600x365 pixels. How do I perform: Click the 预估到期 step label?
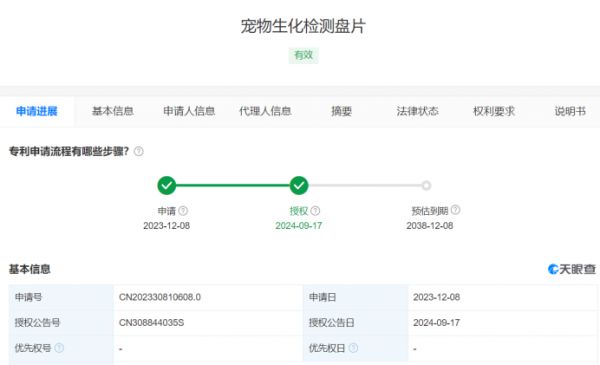pos(430,211)
